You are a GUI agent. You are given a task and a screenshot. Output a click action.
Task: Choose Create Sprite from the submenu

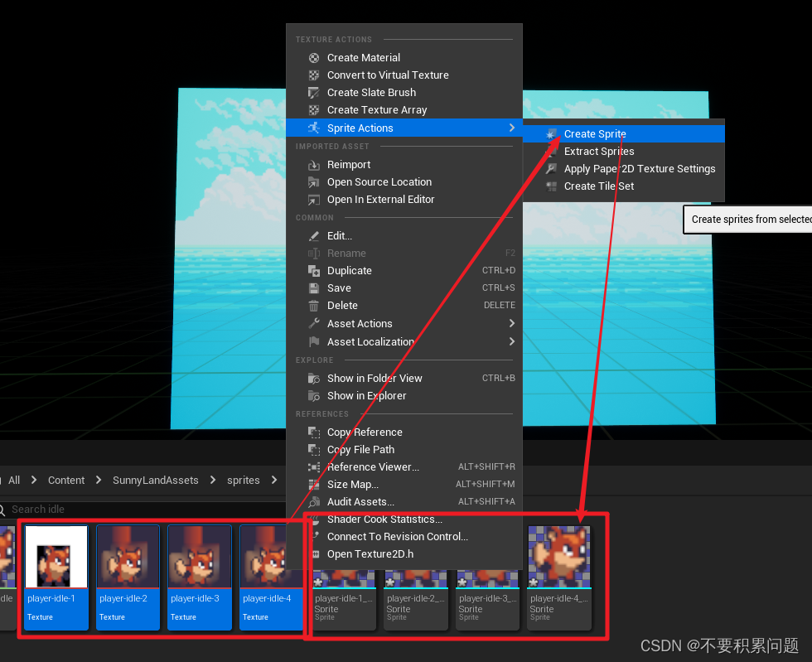623,134
